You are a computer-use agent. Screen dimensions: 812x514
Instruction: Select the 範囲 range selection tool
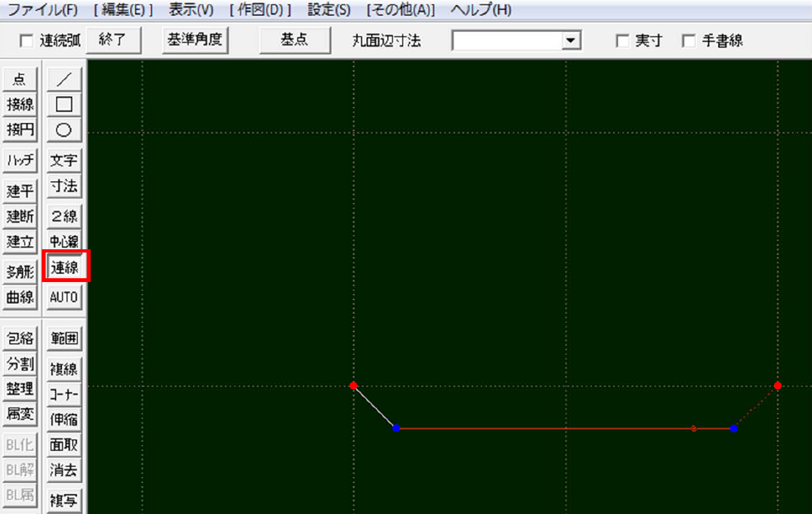click(64, 338)
